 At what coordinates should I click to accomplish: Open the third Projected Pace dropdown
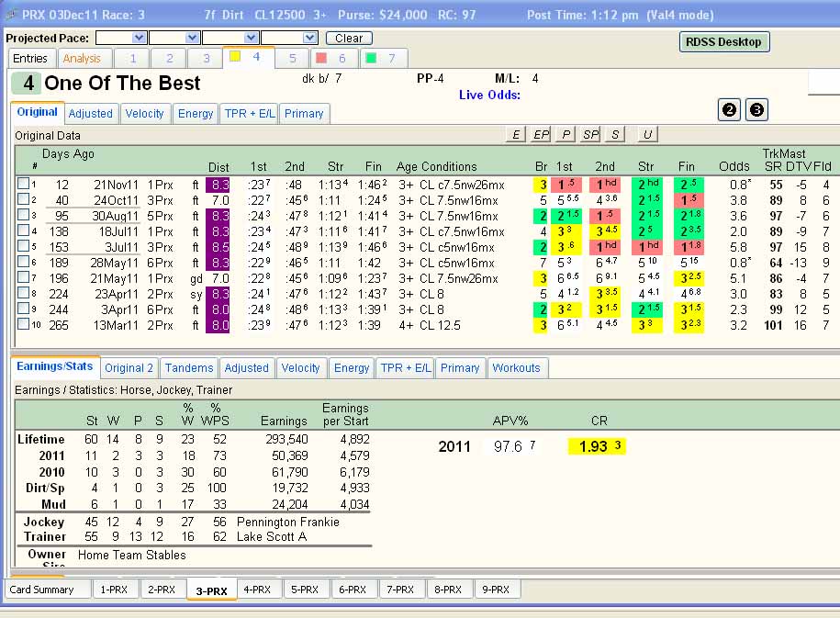[231, 38]
